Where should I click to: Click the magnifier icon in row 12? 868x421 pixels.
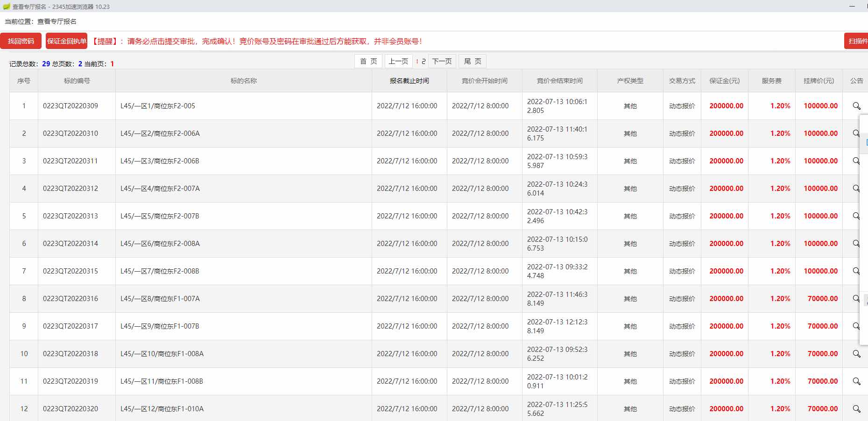(x=856, y=409)
